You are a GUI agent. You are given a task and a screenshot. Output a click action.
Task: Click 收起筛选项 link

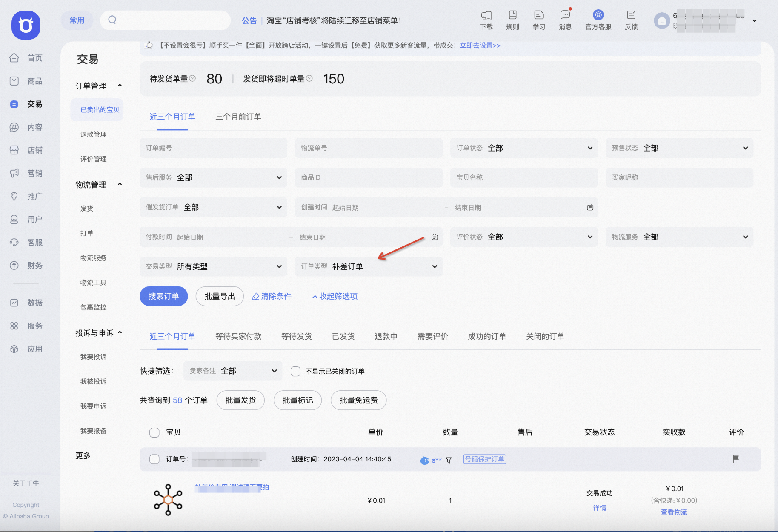335,296
